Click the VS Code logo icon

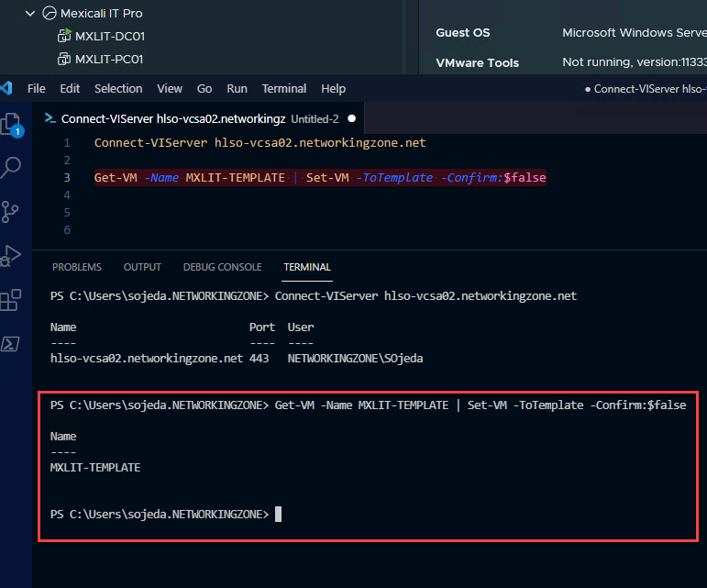[7, 89]
